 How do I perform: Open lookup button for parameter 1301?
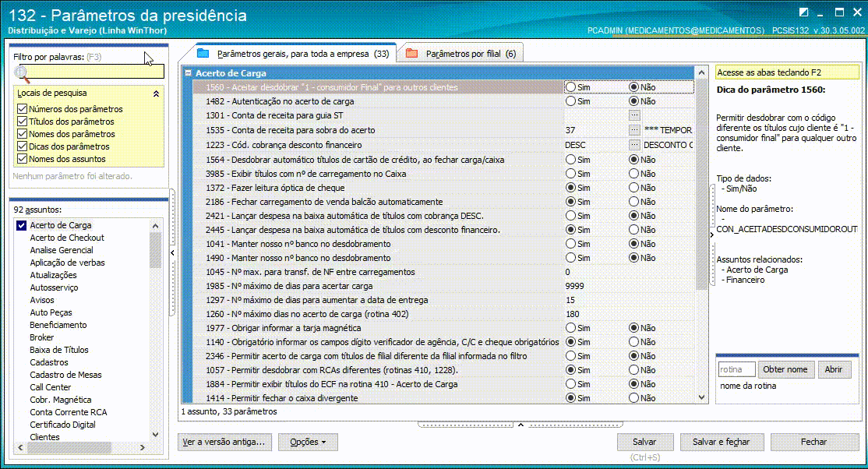click(634, 115)
